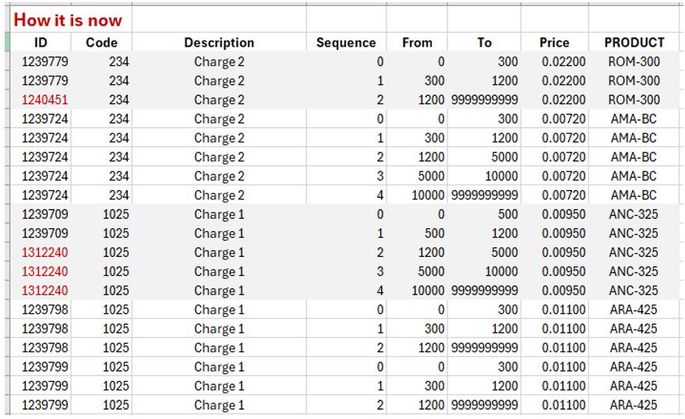
Task: Select the first 0.00720 price cell
Action: click(x=554, y=119)
